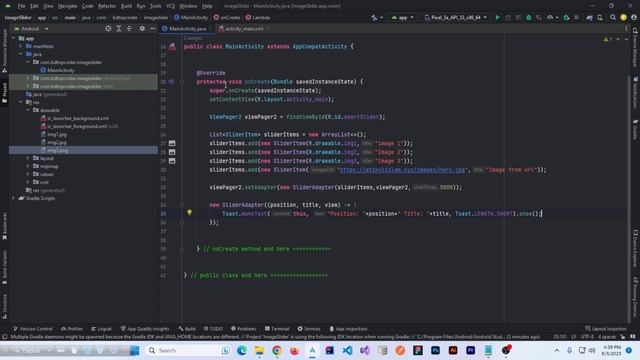Open the Profiler tool window
Screen dimensions: 640x360
tap(72, 329)
